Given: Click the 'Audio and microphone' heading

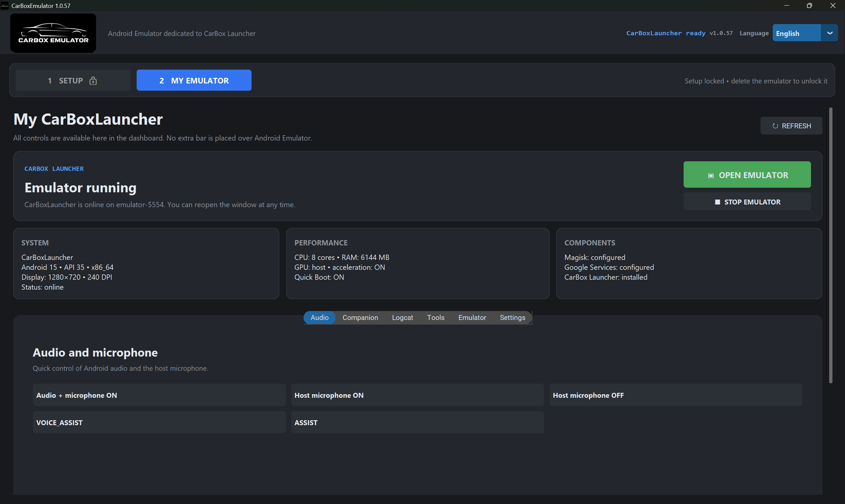Looking at the screenshot, I should click(95, 353).
